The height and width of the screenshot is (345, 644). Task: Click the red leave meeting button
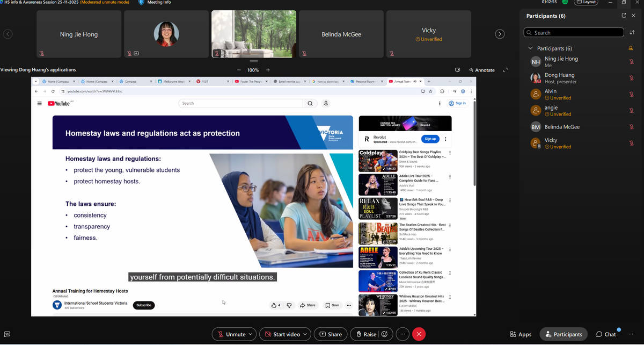click(419, 334)
